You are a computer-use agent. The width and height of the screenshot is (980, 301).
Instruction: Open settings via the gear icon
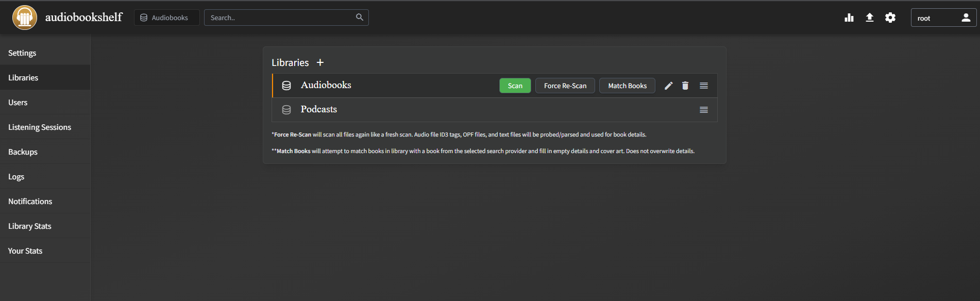[890, 18]
